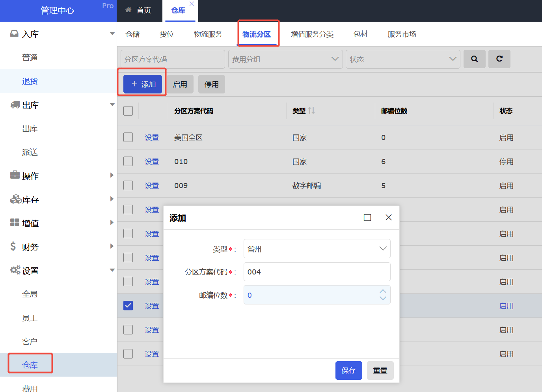Select 仓库 in the sidebar
542x392 pixels.
30,365
